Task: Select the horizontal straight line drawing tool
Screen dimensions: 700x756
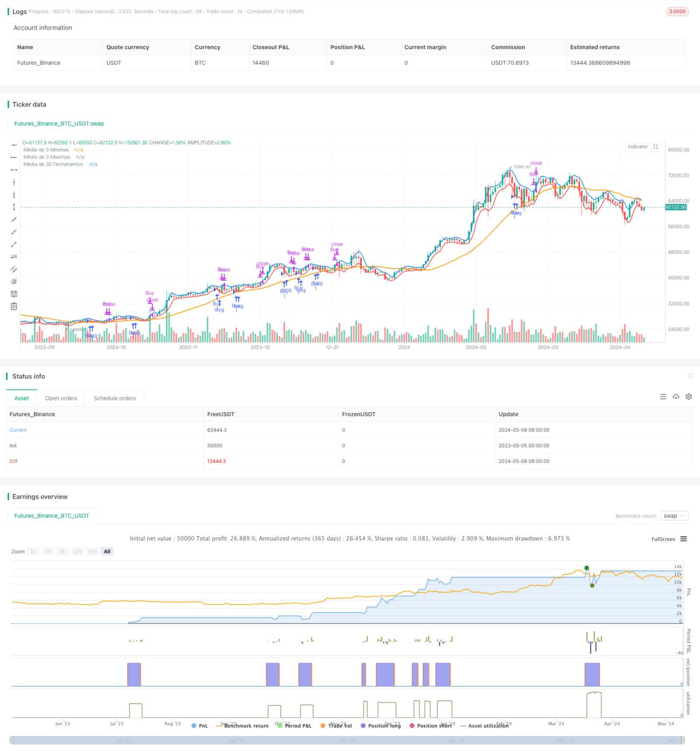Action: [14, 145]
